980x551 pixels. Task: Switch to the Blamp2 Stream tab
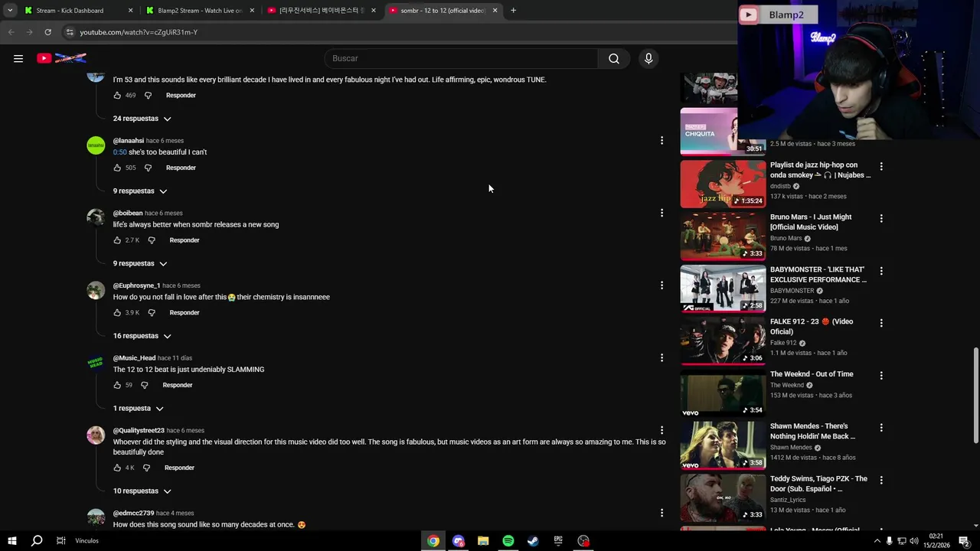coord(199,11)
